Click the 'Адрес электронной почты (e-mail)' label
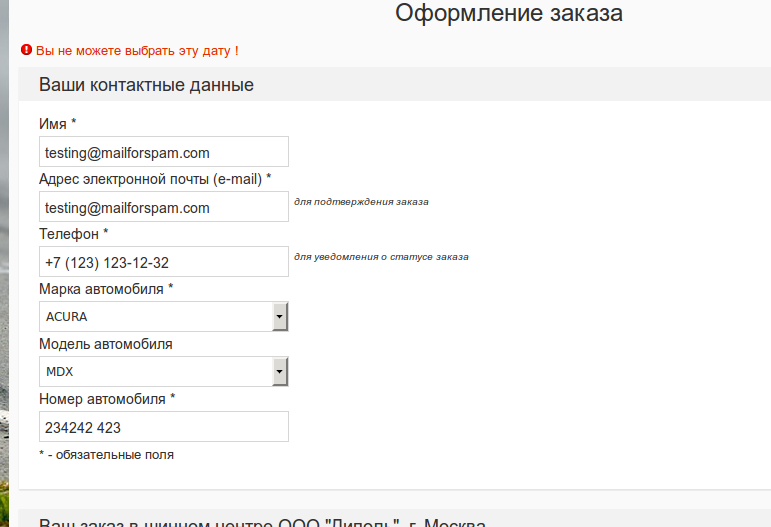The width and height of the screenshot is (771, 527). (155, 179)
